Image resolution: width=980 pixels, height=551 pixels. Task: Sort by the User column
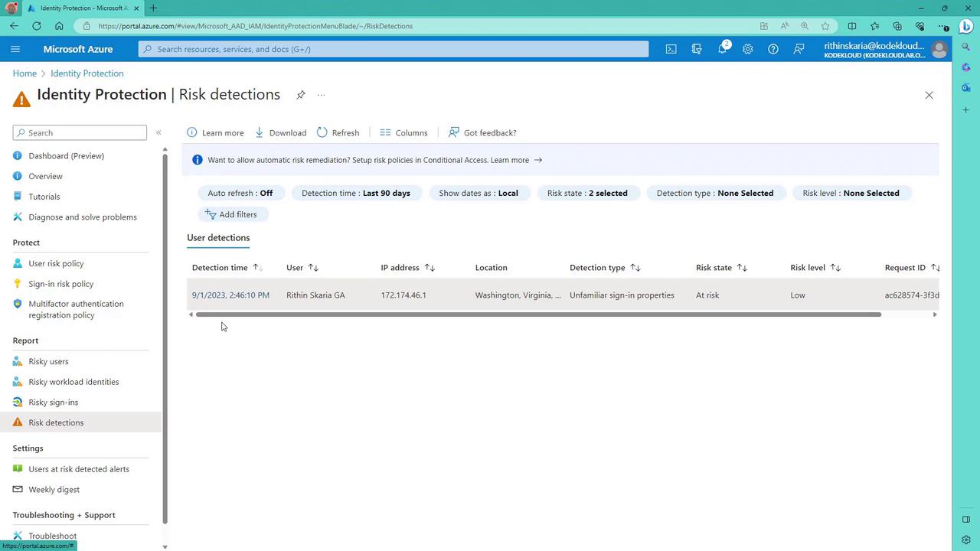302,268
